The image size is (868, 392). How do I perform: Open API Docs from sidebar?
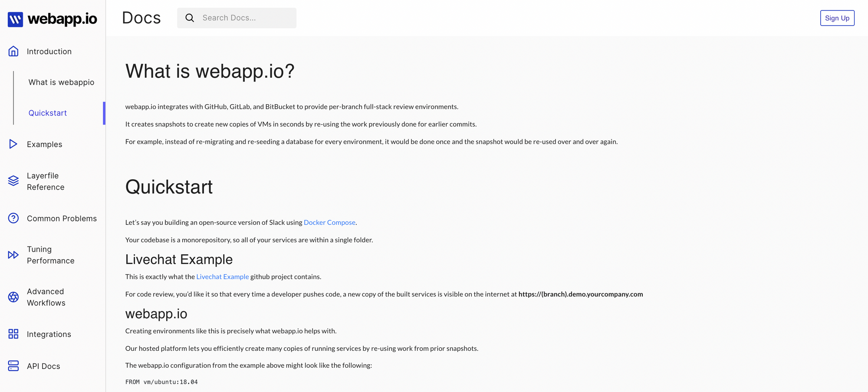[43, 366]
